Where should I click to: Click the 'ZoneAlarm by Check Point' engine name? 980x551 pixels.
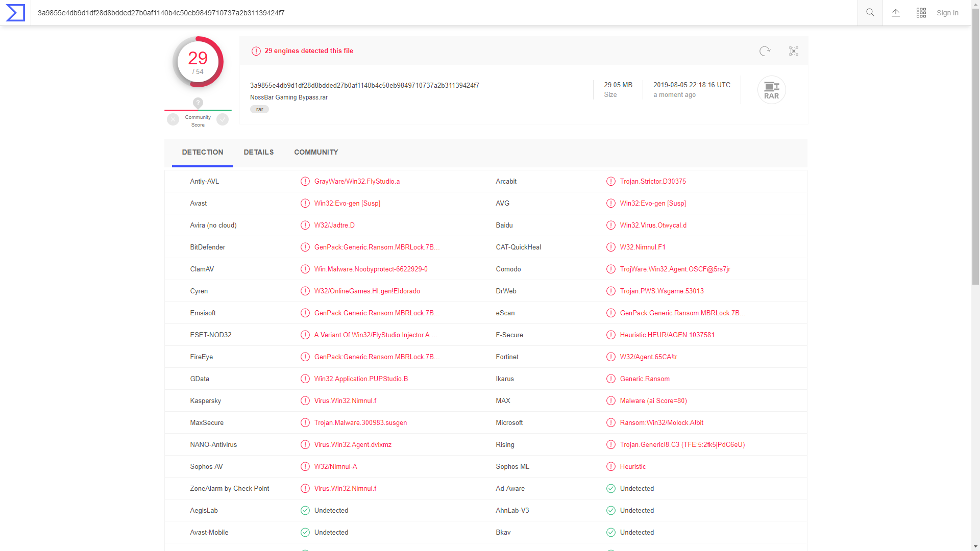click(229, 489)
